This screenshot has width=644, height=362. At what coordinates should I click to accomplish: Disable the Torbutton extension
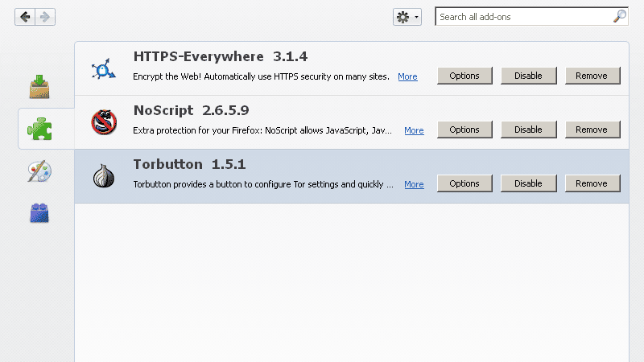click(x=528, y=183)
